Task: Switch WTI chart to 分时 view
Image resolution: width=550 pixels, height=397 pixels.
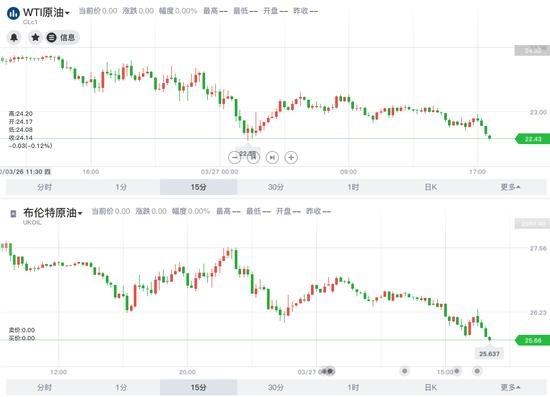Action: pyautogui.click(x=45, y=187)
